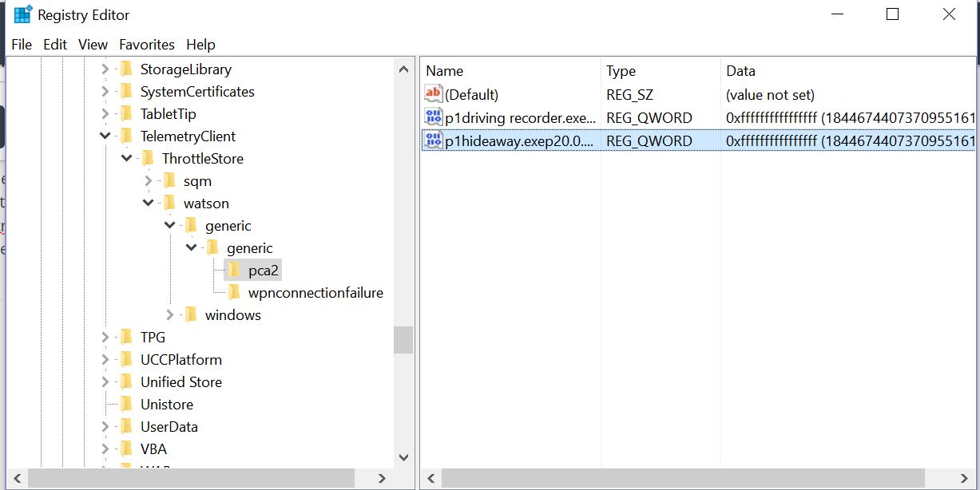Close the Registry Editor window
The image size is (980, 490).
click(x=949, y=14)
